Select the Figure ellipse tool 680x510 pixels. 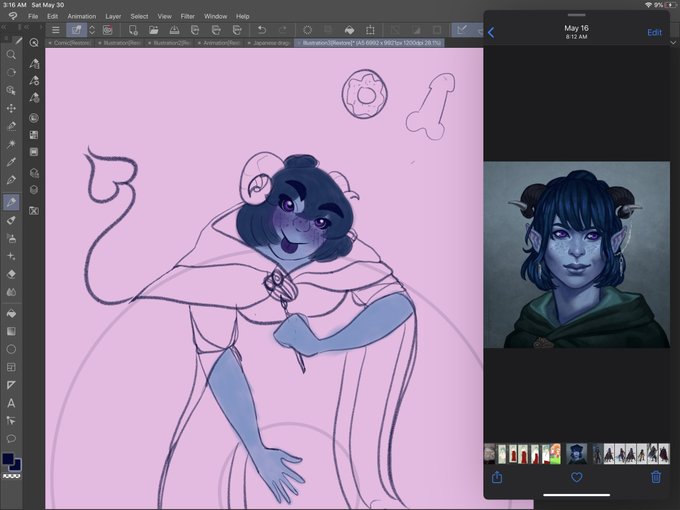click(11, 349)
